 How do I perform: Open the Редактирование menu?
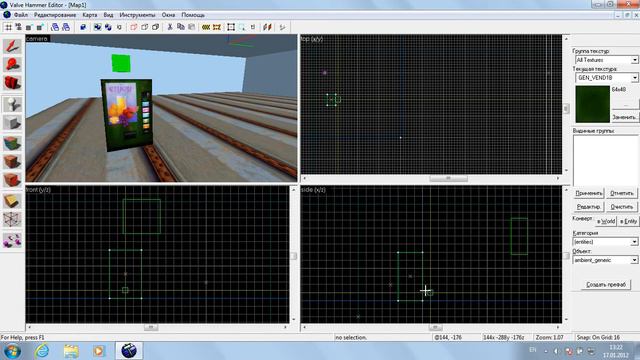55,15
